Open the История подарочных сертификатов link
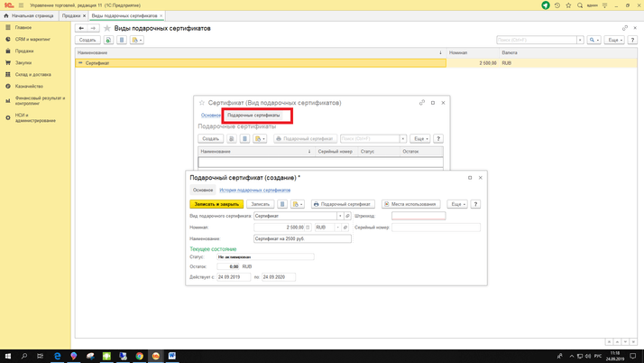This screenshot has height=363, width=644. (255, 191)
